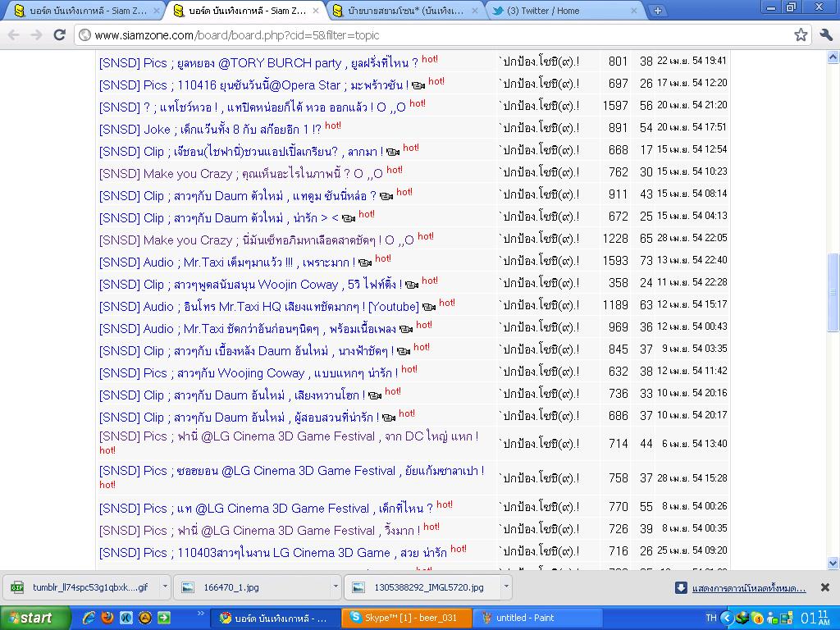Image resolution: width=840 pixels, height=630 pixels.
Task: Open a new tab with the plus button
Action: tap(657, 11)
